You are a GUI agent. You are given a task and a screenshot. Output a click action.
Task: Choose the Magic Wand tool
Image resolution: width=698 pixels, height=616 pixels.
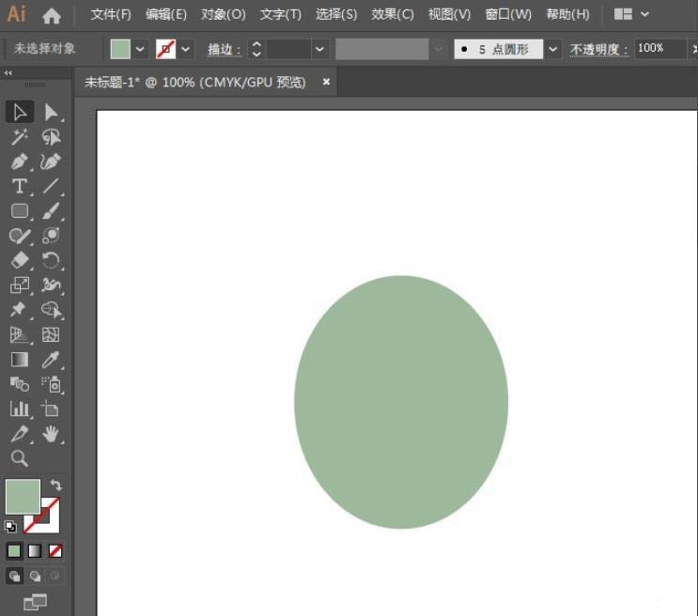(x=19, y=137)
